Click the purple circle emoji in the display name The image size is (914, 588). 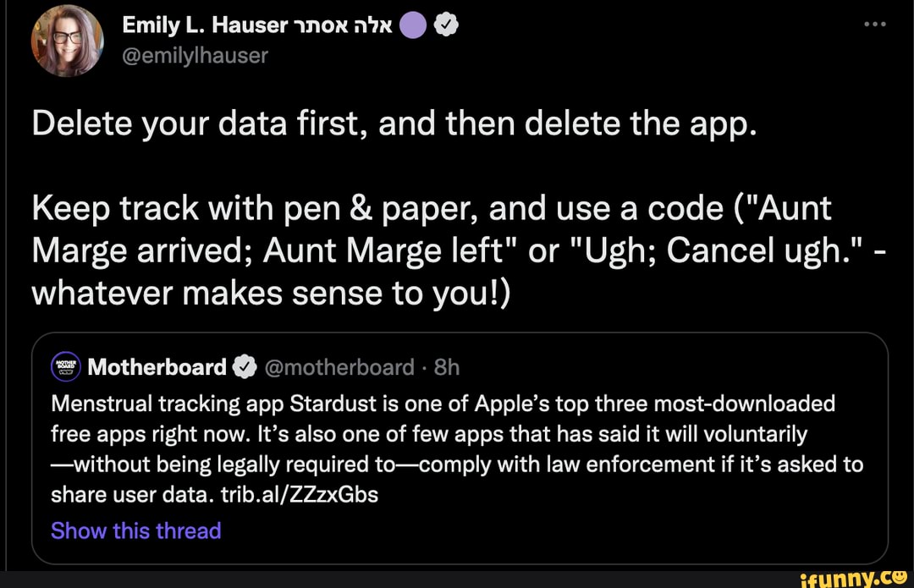click(413, 24)
